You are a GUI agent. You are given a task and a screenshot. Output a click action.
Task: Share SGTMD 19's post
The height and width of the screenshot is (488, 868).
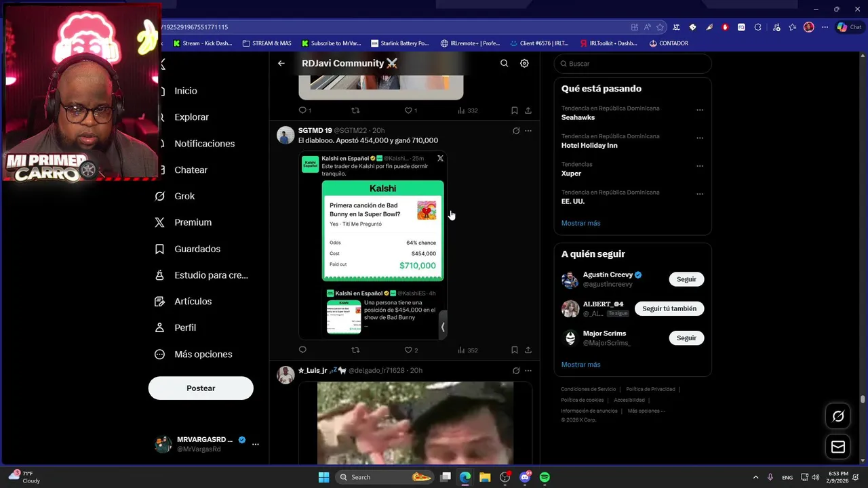528,350
